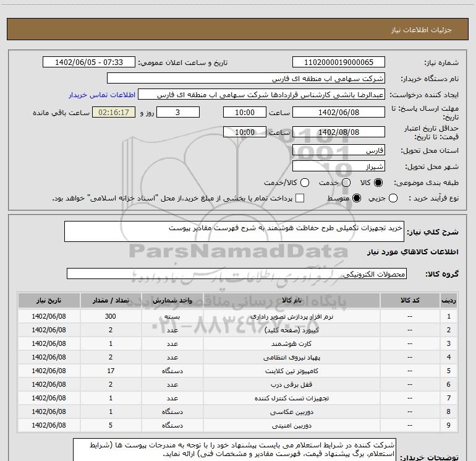Open buyer contact info link اطلاعات تماس خریدار
This screenshot has width=476, height=461.
tap(102, 95)
